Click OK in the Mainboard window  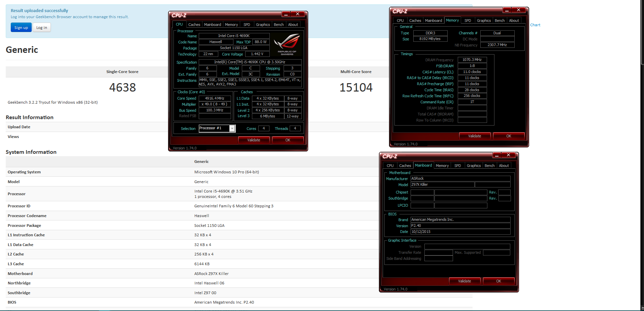pyautogui.click(x=498, y=281)
